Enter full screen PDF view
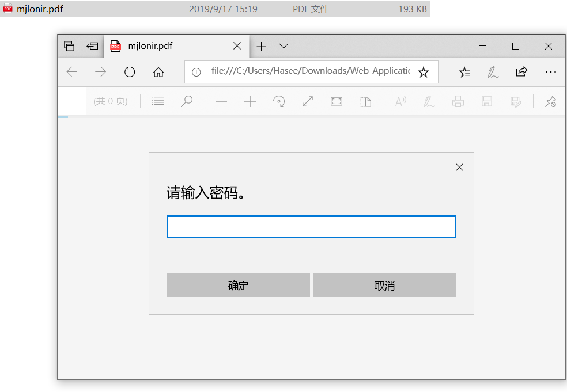Image resolution: width=567 pixels, height=392 pixels. pyautogui.click(x=337, y=101)
